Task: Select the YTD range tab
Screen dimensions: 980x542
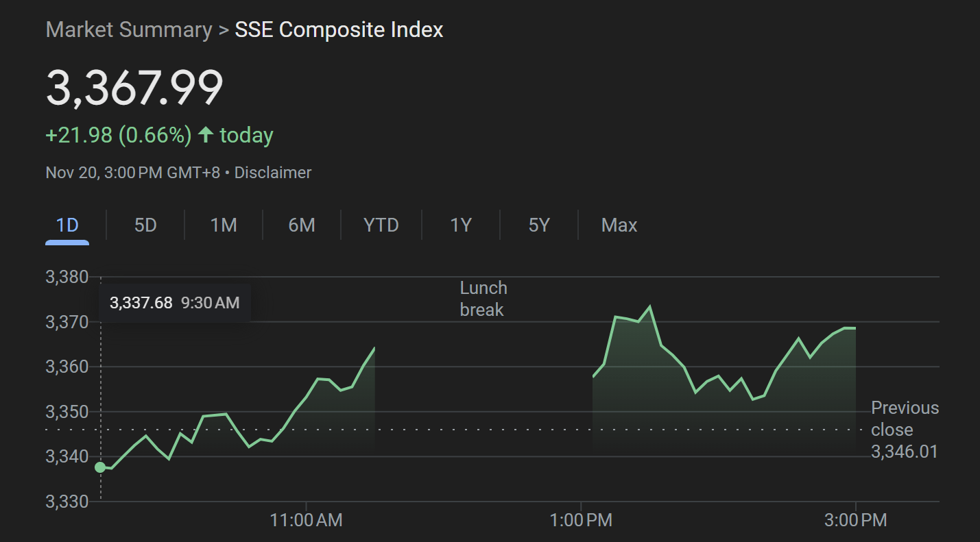Action: (x=381, y=225)
